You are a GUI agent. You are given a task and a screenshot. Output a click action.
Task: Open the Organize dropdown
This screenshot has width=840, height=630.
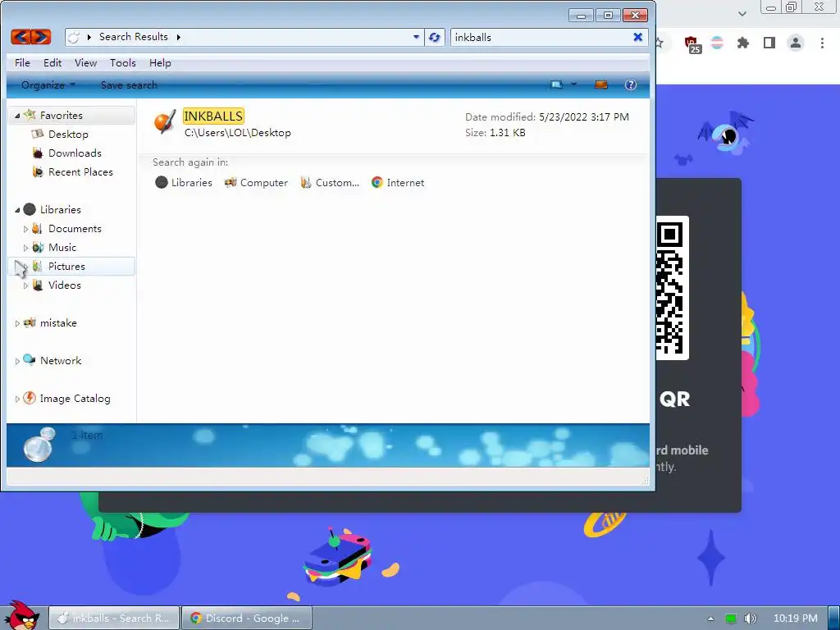(48, 85)
